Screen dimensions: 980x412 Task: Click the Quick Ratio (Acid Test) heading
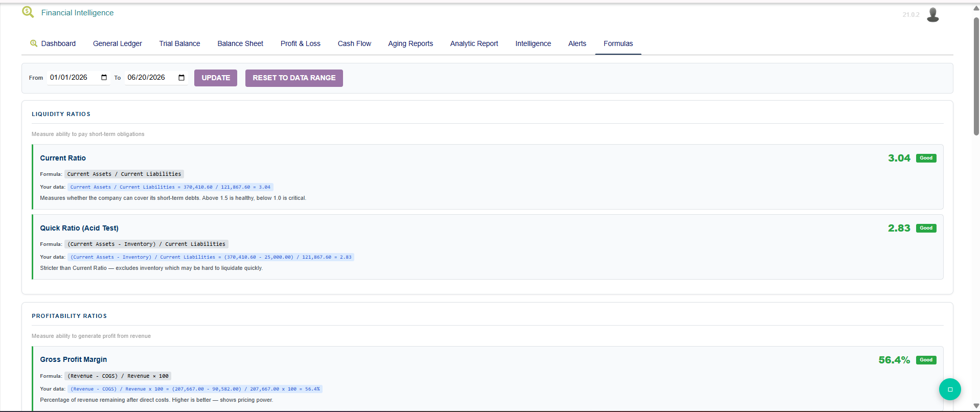[x=79, y=228]
